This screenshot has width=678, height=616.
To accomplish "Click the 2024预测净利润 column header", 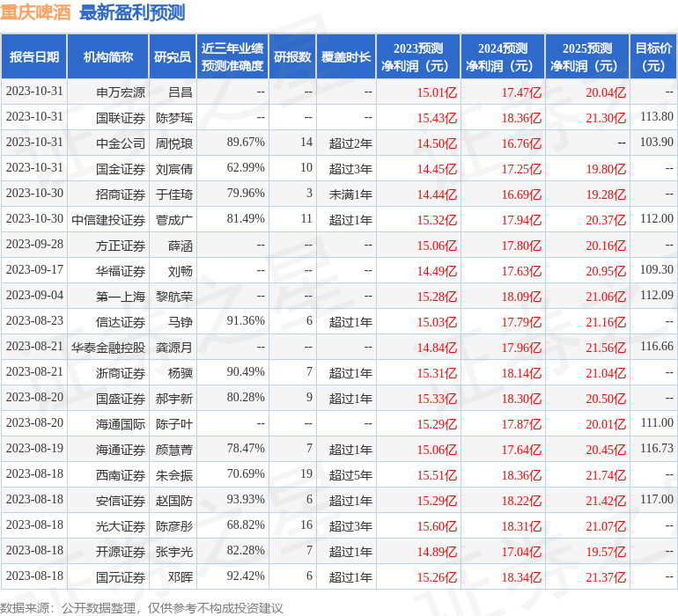I will pos(503,56).
